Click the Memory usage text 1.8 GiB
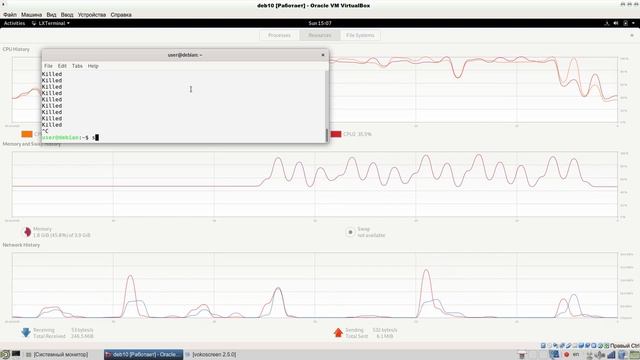640x360 pixels. tap(62, 236)
